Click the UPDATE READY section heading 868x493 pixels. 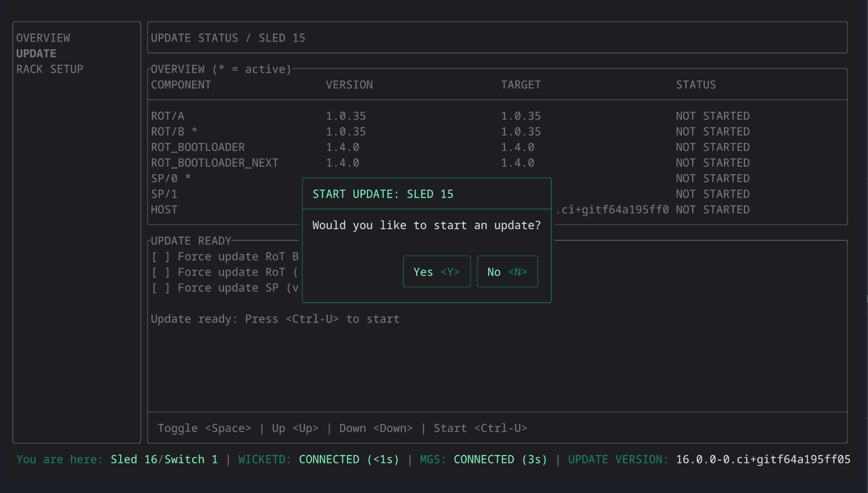(191, 241)
